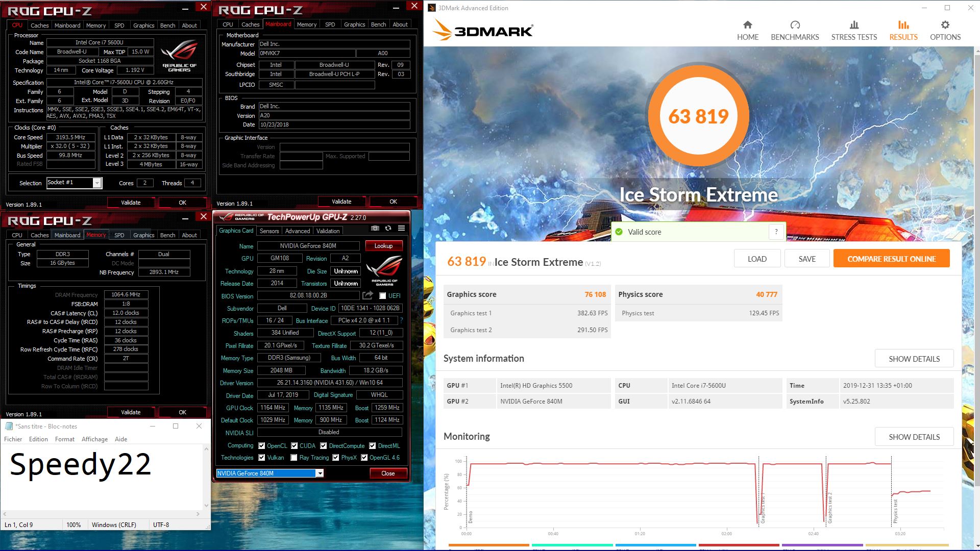Toggle the Vulkan checkbox
Image resolution: width=980 pixels, height=551 pixels.
262,458
